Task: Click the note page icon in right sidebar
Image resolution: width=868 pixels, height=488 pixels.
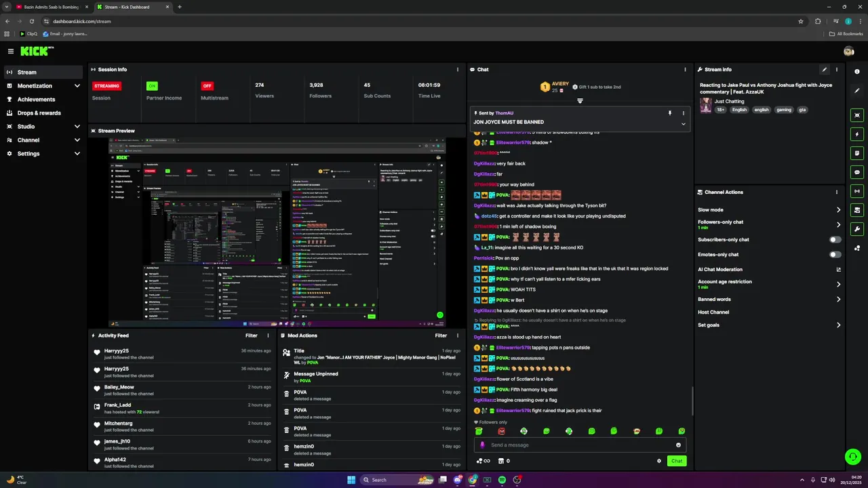Action: (857, 153)
